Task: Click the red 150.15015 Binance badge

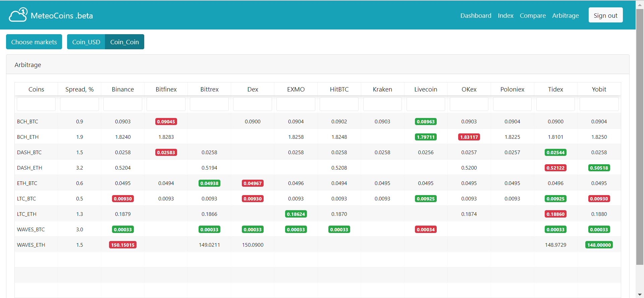Action: 123,245
